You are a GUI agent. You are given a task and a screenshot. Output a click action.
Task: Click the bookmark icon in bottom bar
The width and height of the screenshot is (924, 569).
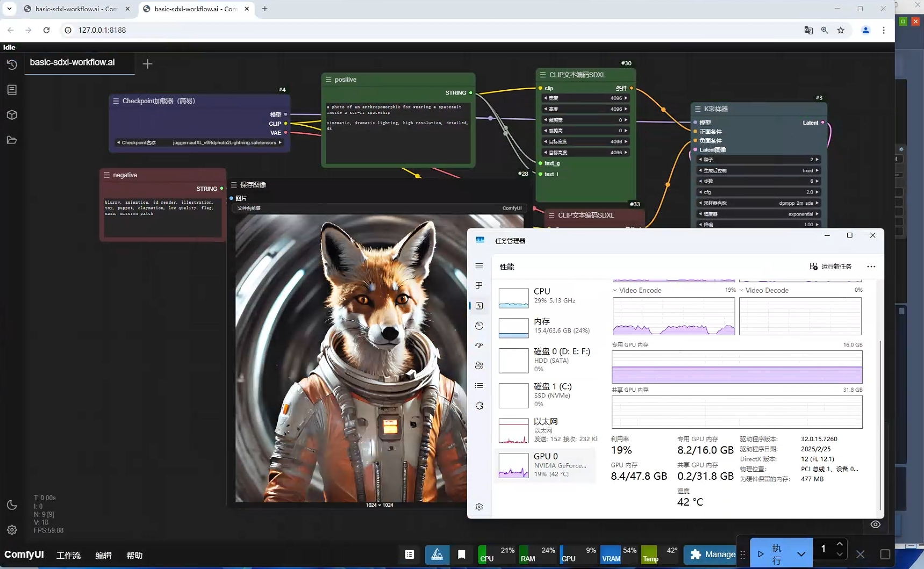pos(462,554)
